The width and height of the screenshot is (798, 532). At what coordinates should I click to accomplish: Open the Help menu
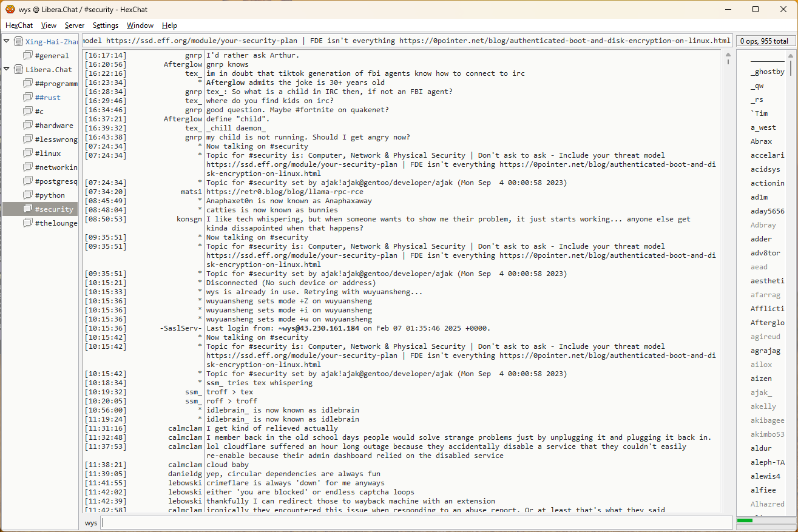(x=170, y=25)
